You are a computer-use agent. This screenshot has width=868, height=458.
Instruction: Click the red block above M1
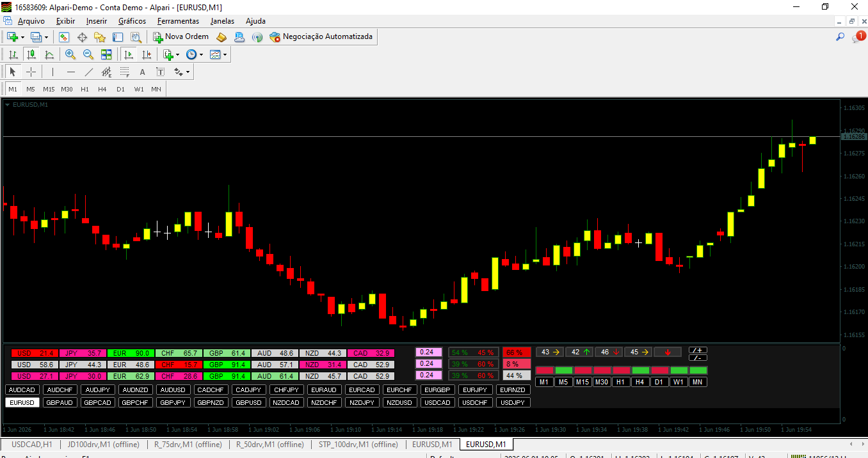click(x=544, y=370)
